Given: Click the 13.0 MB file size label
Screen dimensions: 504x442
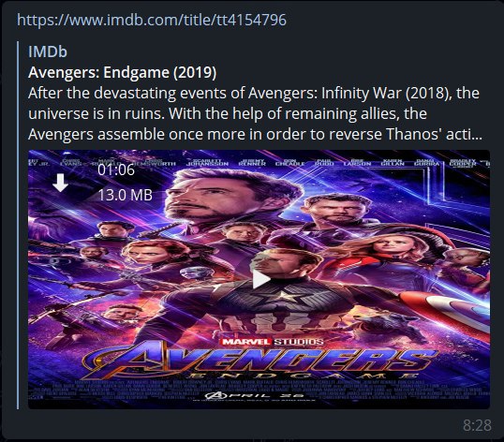Looking at the screenshot, I should pos(125,195).
